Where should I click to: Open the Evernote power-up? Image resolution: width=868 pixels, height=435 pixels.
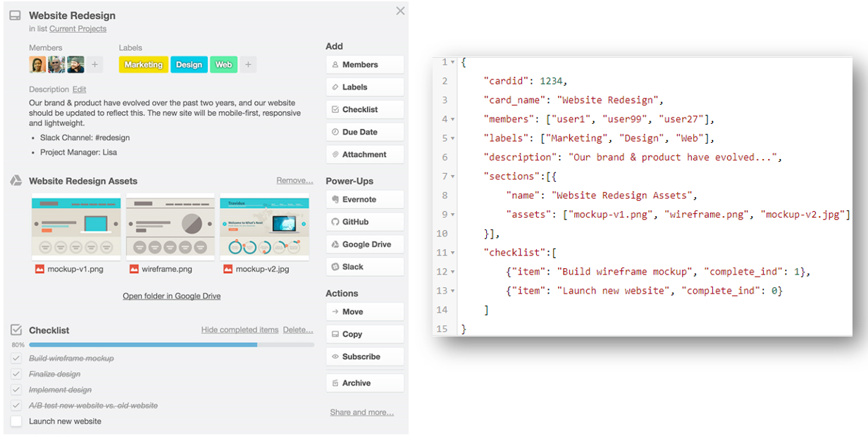(364, 199)
